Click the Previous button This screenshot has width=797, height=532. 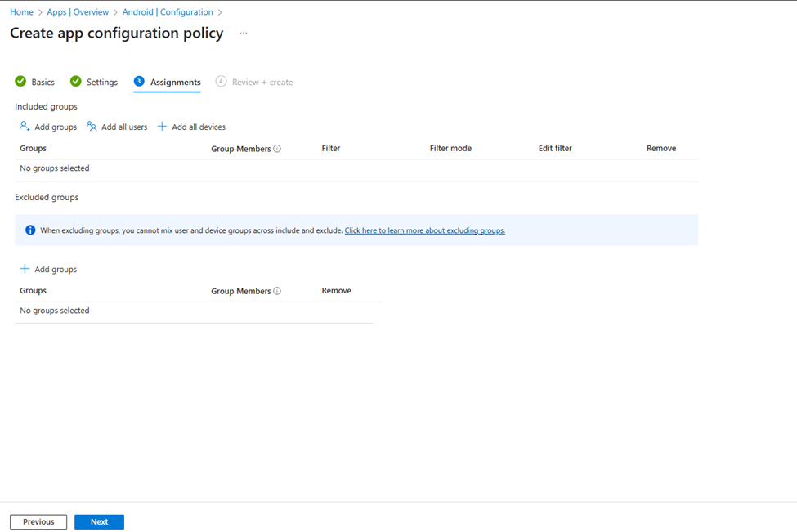(38, 521)
